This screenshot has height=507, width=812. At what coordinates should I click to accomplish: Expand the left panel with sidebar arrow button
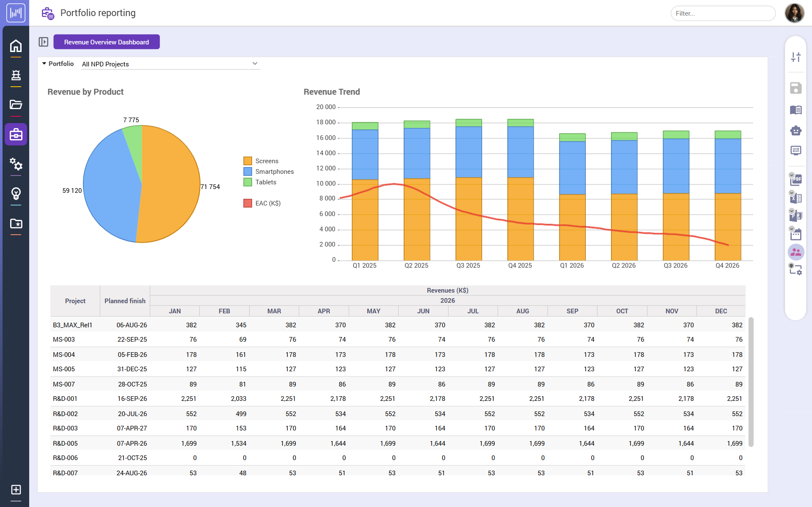[44, 41]
